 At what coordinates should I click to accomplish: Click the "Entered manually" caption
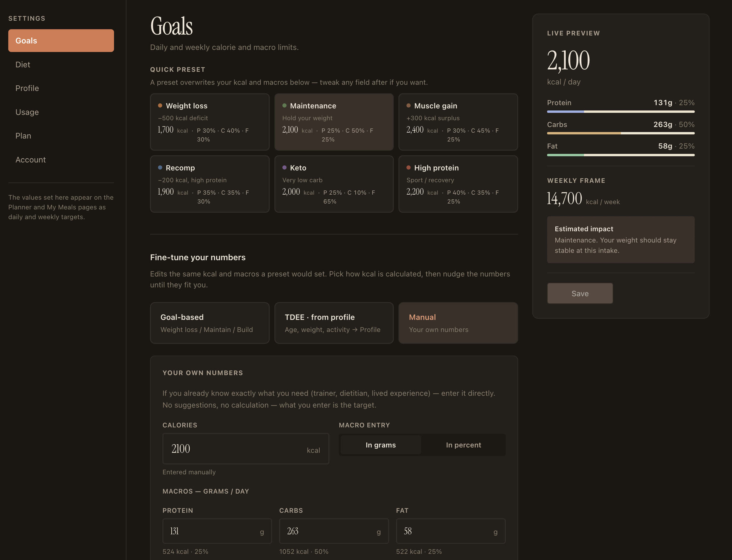[189, 472]
